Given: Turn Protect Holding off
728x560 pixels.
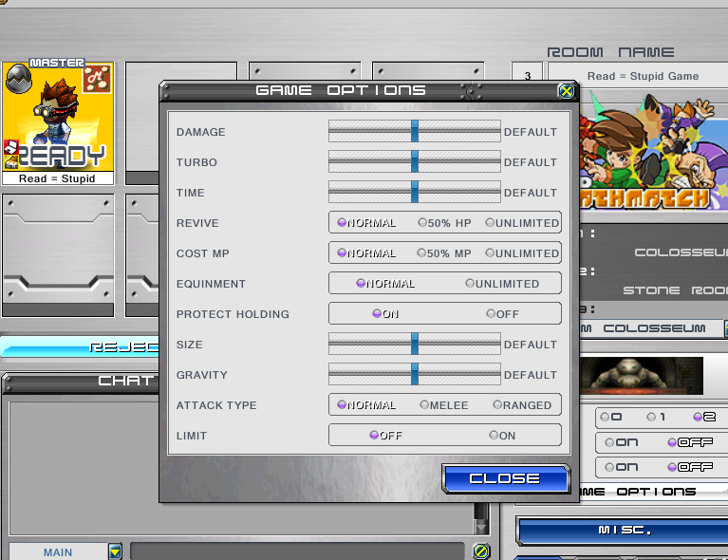Looking at the screenshot, I should click(x=491, y=314).
